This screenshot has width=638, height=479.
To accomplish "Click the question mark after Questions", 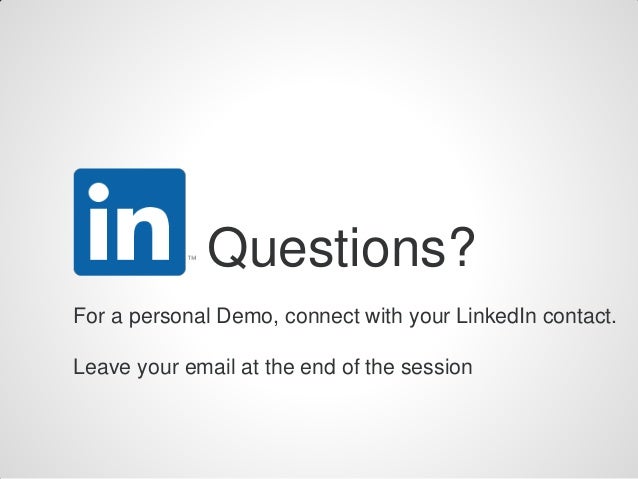I will 461,246.
